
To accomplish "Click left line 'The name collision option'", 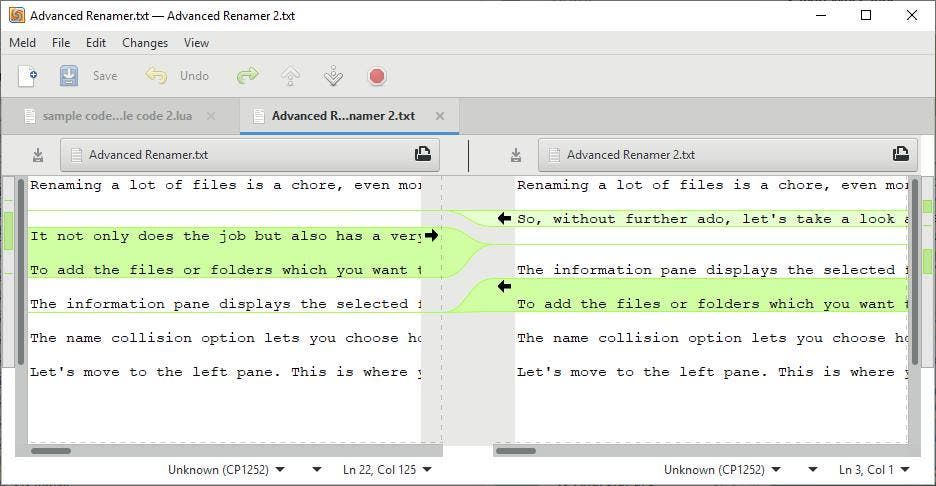I will tap(226, 338).
